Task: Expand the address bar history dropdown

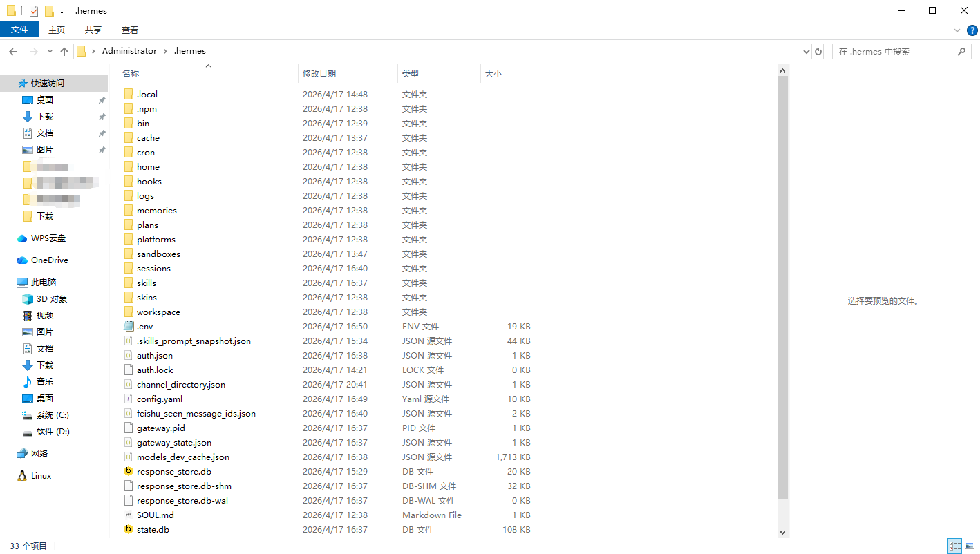Action: tap(806, 52)
